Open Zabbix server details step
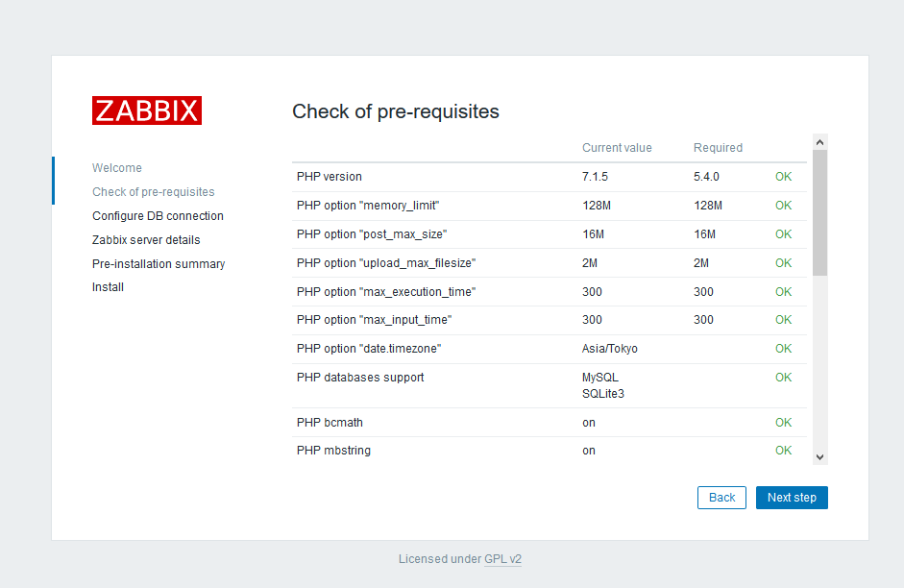 pos(146,240)
